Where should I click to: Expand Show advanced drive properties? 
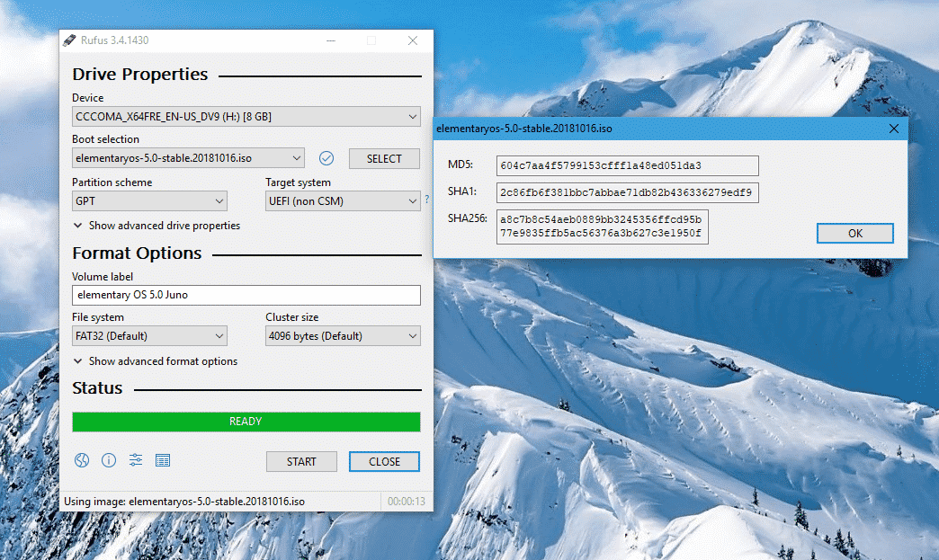[156, 226]
